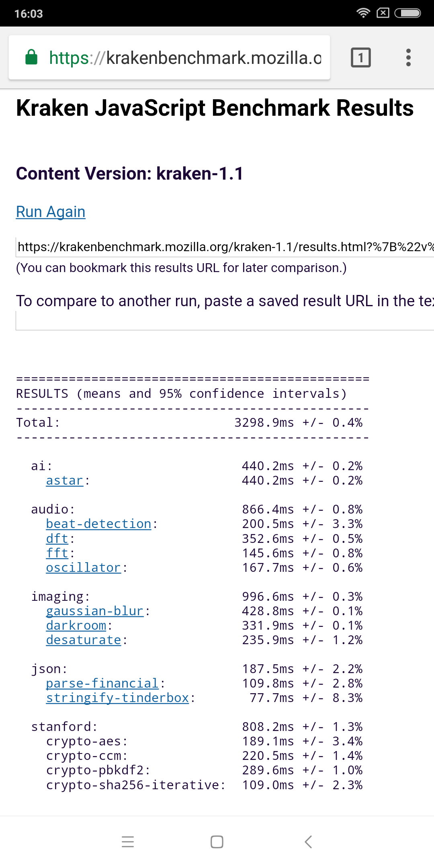Open the gaussian-blur test link
The width and height of the screenshot is (434, 868).
(x=94, y=611)
